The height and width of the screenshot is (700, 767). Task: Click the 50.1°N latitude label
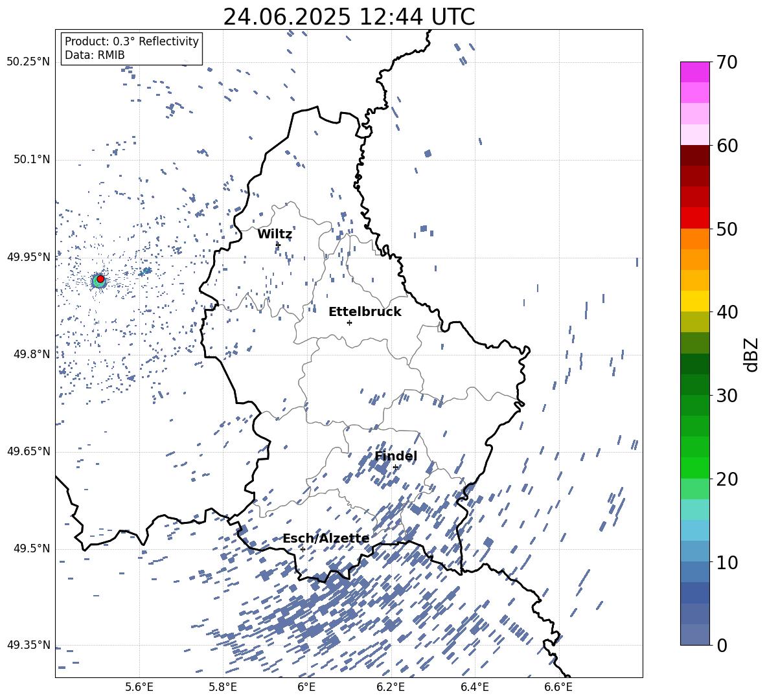point(31,159)
